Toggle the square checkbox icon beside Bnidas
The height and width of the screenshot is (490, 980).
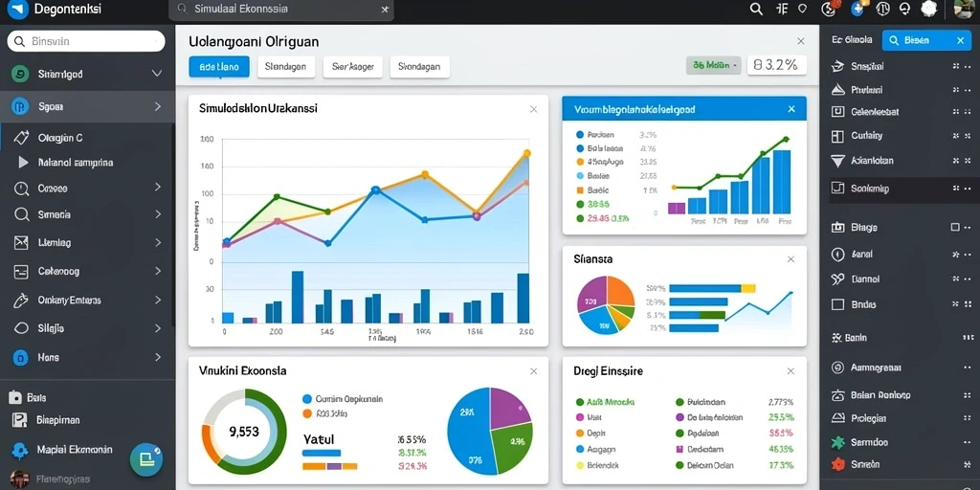point(838,304)
